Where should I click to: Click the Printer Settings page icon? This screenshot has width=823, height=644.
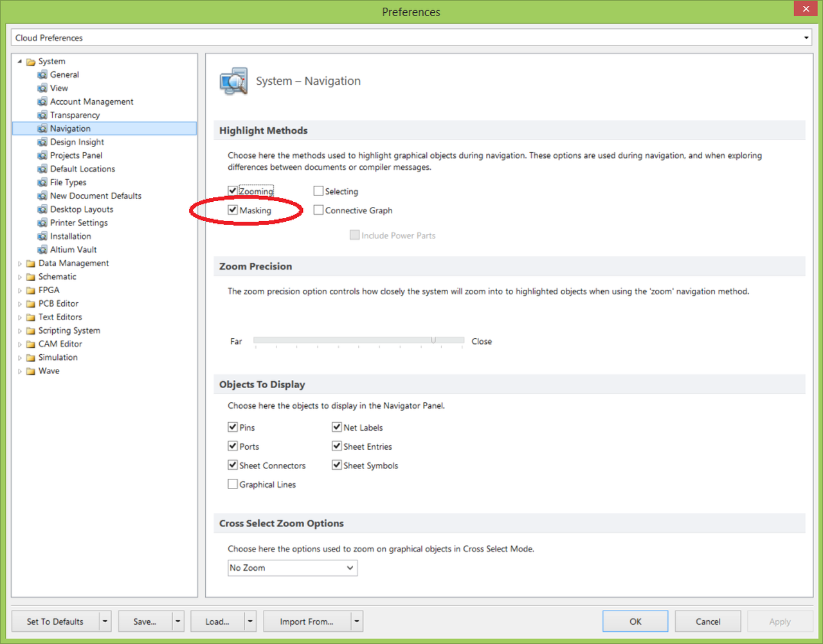point(42,223)
